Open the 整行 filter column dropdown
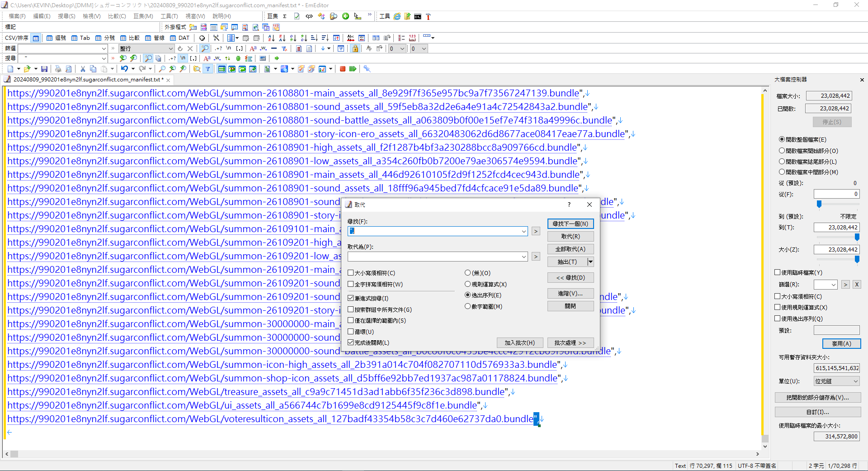Viewport: 868px width, 471px height. 170,48
